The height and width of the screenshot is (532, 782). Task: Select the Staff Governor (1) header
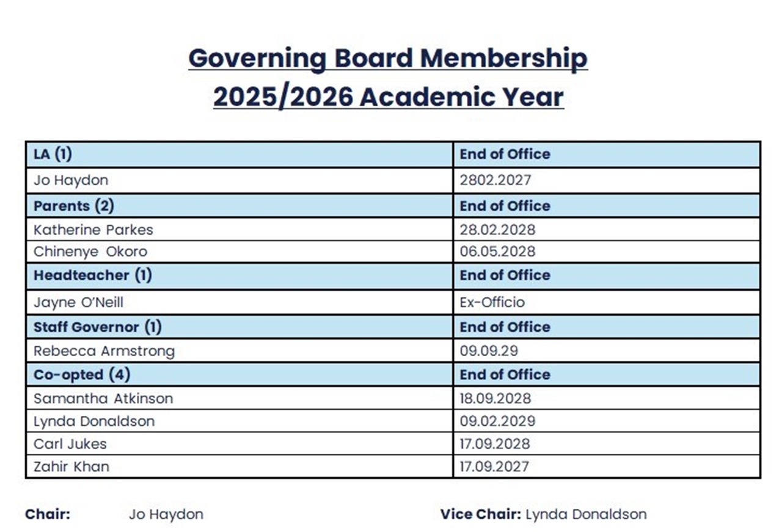coord(98,327)
